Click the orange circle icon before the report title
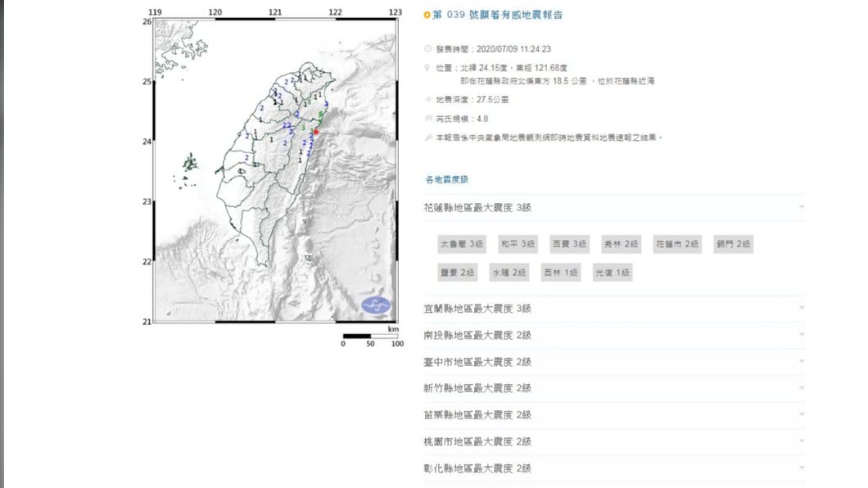This screenshot has width=868, height=488. [x=427, y=15]
